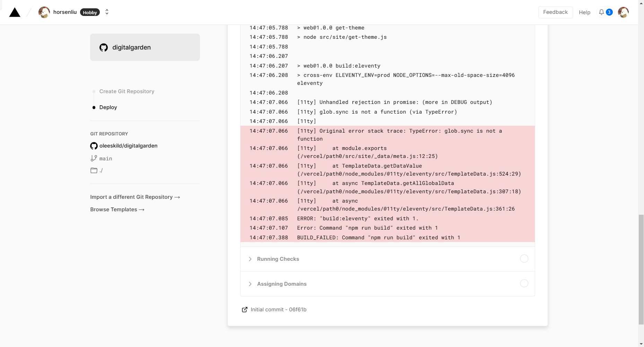644x347 pixels.
Task: Click the BUILD_FAILED log line
Action: pyautogui.click(x=388, y=238)
